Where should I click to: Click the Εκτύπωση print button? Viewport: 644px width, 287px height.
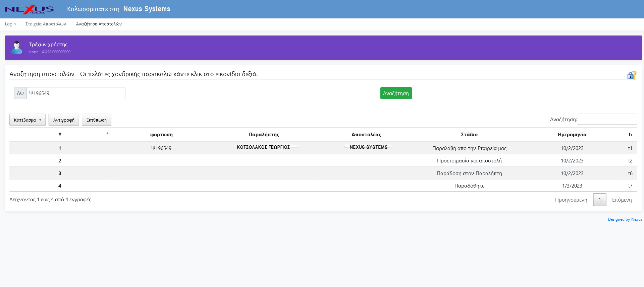pyautogui.click(x=97, y=120)
